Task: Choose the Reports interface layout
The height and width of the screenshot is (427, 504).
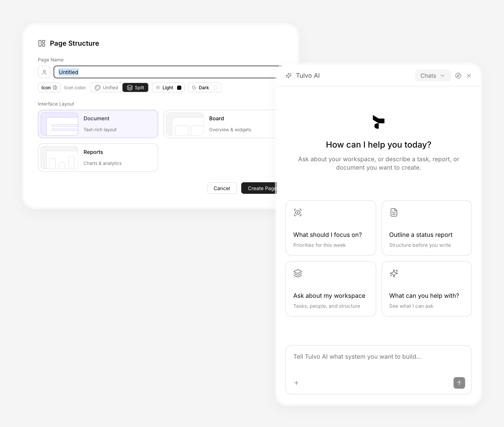Action: [98, 158]
